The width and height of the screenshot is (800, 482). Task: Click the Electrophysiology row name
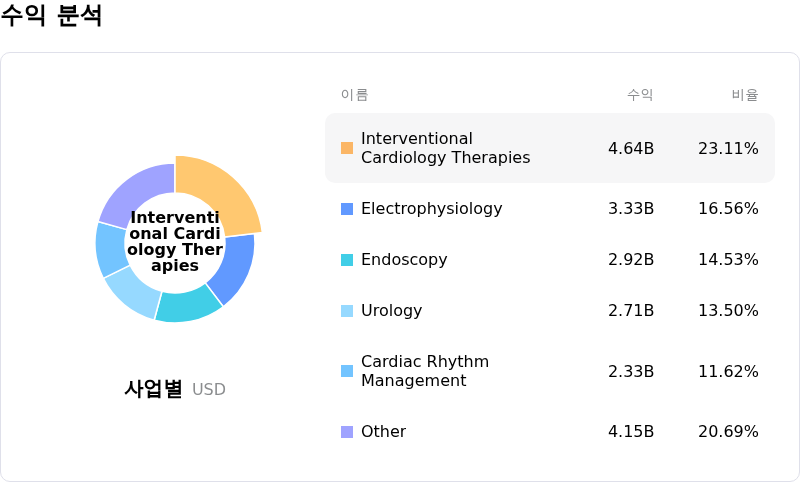tap(431, 209)
